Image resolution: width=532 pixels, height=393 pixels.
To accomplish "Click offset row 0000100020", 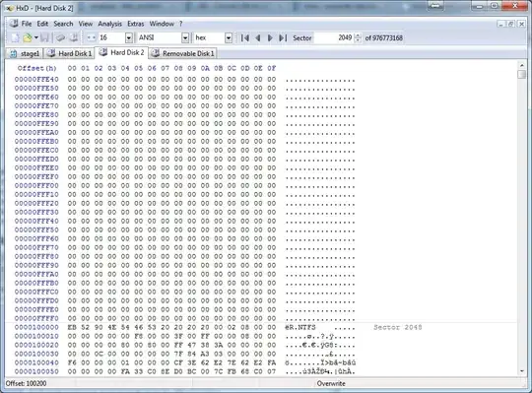I will coord(36,345).
